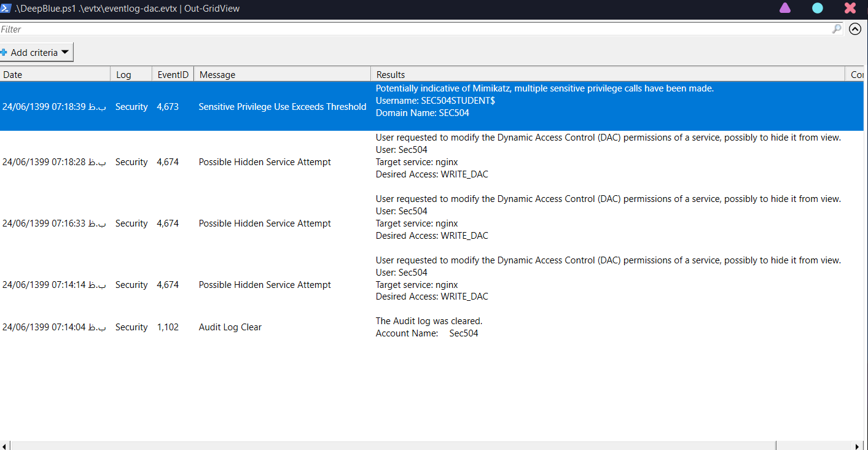Image resolution: width=868 pixels, height=450 pixels.
Task: Collapse the filter pane using the circled chevron
Action: pos(855,29)
